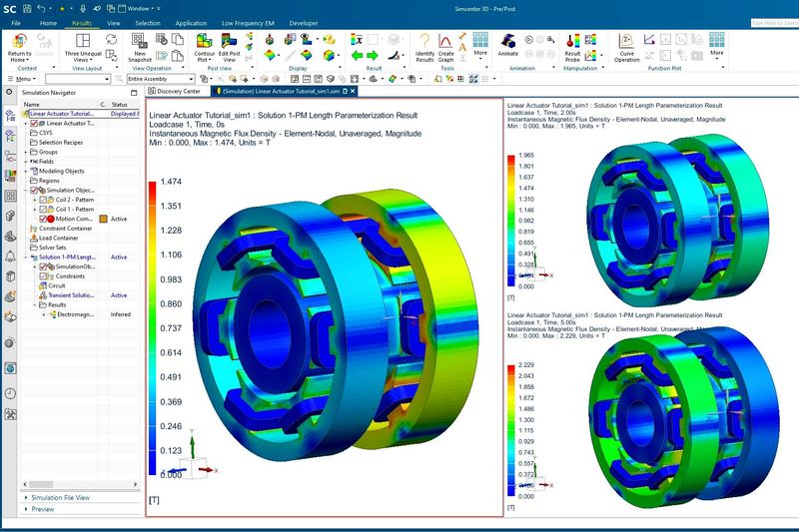Click the Identify Results icon
Screen dimensions: 799x532
point(424,41)
